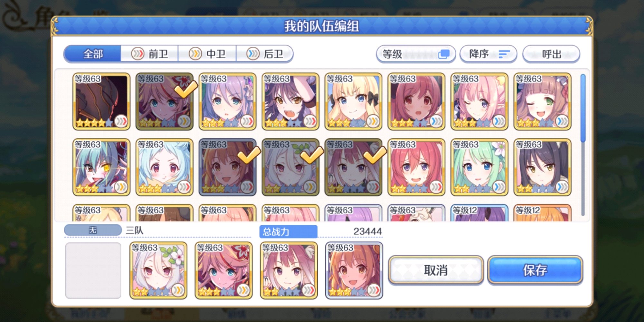Pick the pink-haired winking elf girl
The width and height of the screenshot is (644, 322).
click(479, 101)
